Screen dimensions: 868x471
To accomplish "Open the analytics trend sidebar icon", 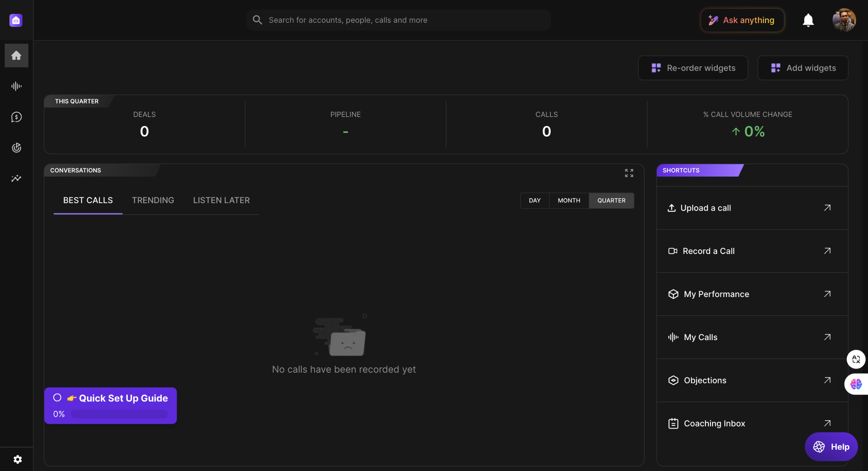I will [x=16, y=178].
